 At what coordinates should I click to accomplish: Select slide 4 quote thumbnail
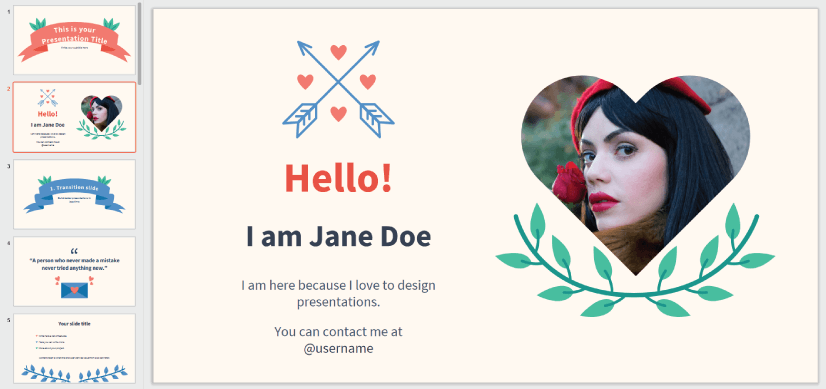click(x=74, y=271)
